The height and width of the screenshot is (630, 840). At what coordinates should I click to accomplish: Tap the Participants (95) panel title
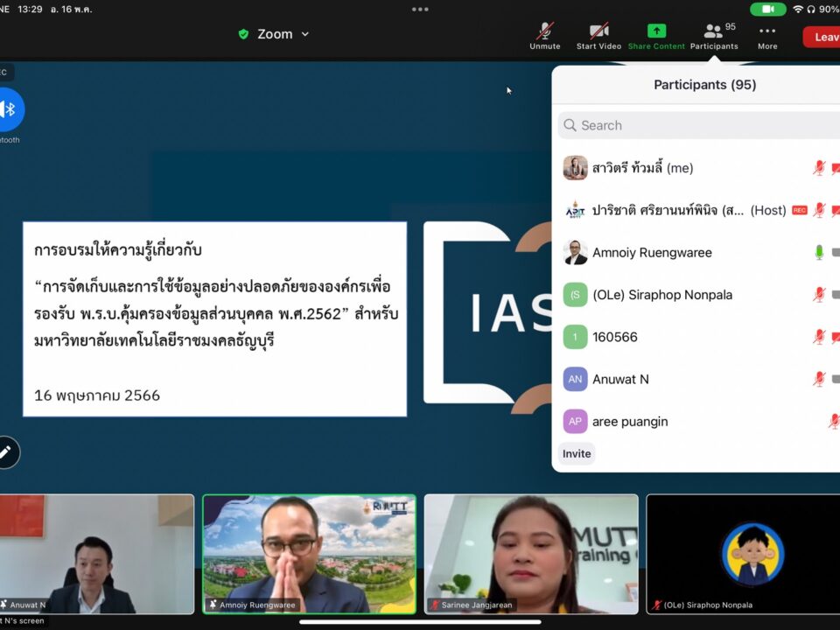pyautogui.click(x=705, y=85)
